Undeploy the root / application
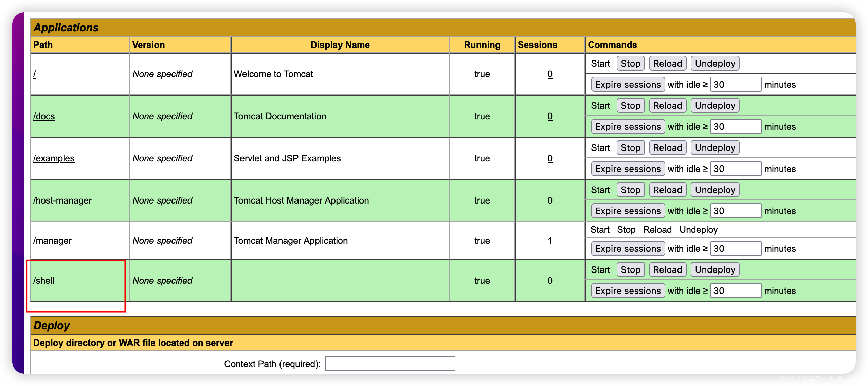This screenshot has width=868, height=386. tap(715, 64)
